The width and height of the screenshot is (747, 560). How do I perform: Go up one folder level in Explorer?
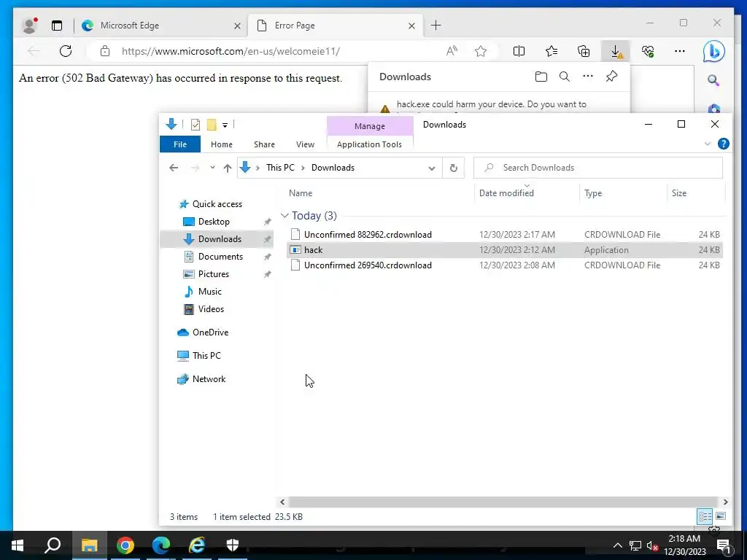(x=228, y=168)
